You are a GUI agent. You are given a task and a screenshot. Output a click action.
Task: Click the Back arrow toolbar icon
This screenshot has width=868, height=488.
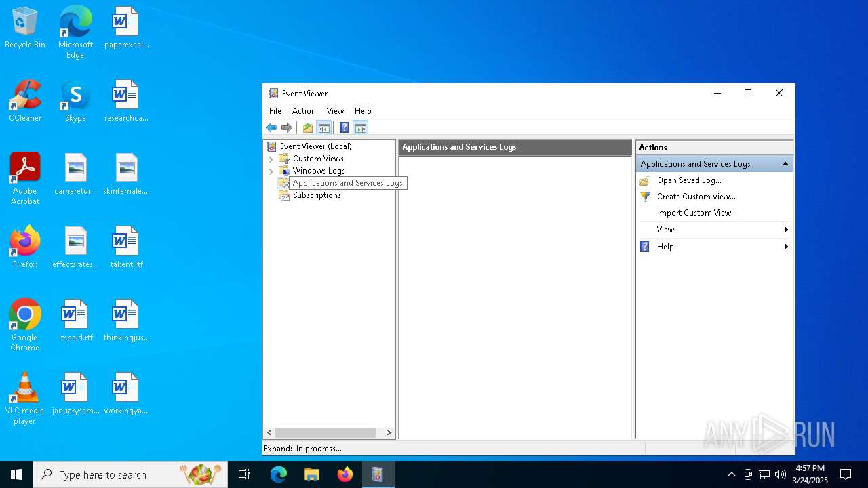tap(271, 127)
